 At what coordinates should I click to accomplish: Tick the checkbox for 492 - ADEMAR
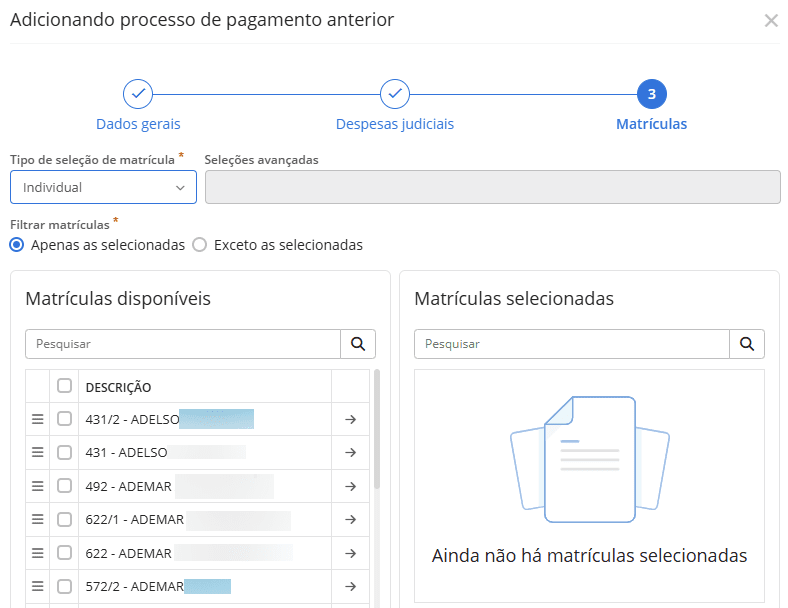[x=65, y=486]
